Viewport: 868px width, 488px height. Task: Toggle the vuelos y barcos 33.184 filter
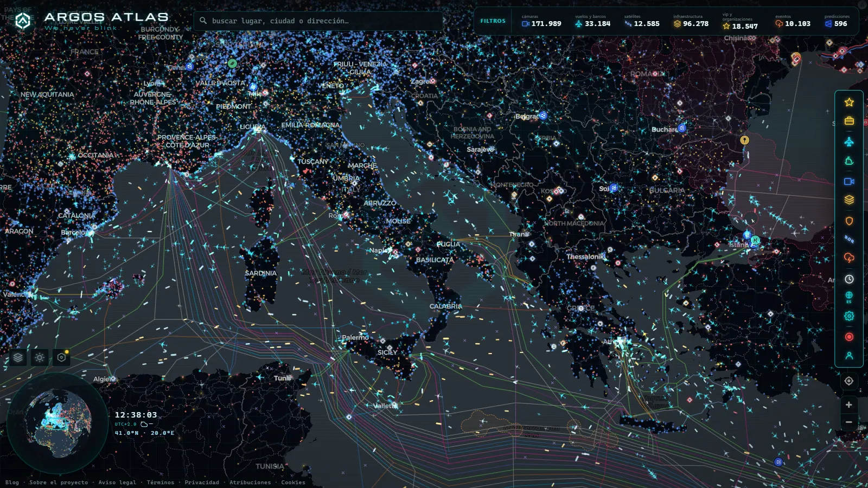tap(592, 21)
